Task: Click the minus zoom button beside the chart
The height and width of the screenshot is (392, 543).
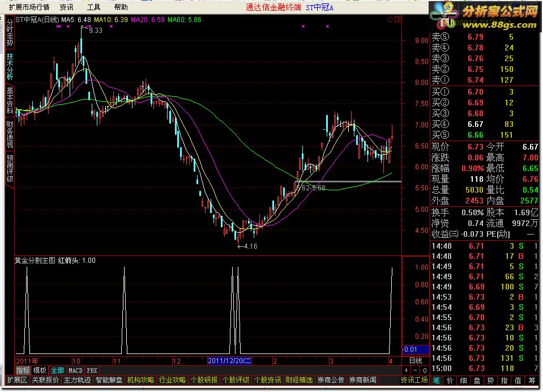Action: 416,370
